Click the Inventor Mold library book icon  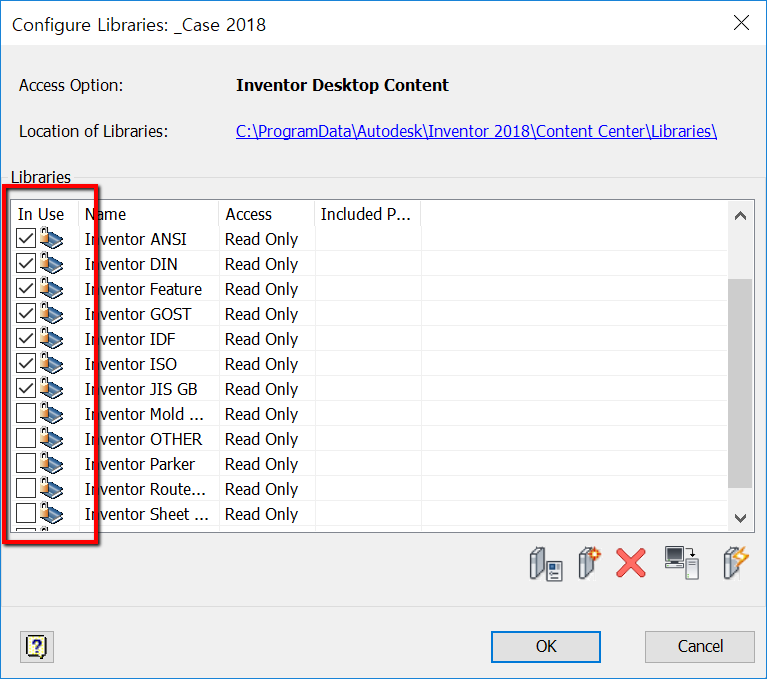pos(51,413)
